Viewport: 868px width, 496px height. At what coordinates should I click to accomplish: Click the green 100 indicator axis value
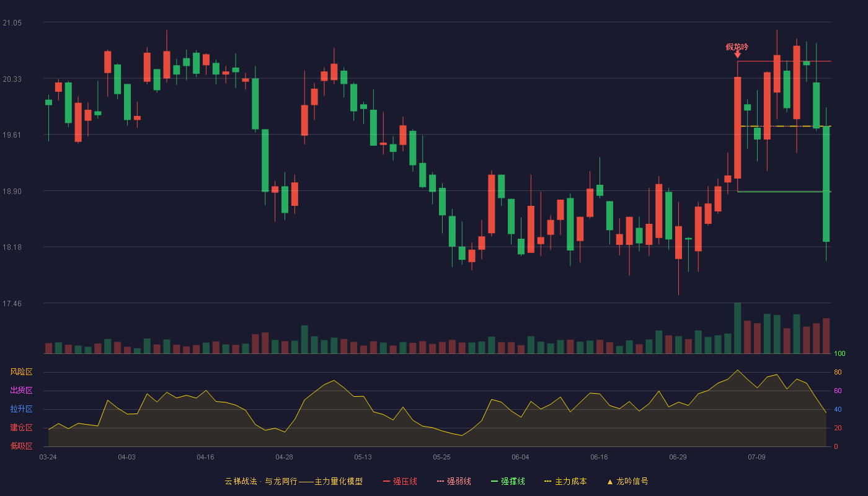(x=839, y=354)
